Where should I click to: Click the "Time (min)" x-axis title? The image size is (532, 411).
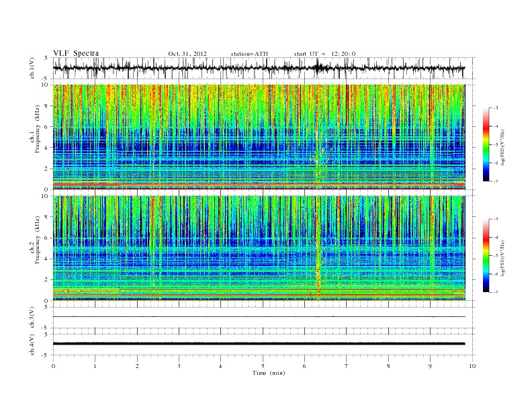click(269, 373)
